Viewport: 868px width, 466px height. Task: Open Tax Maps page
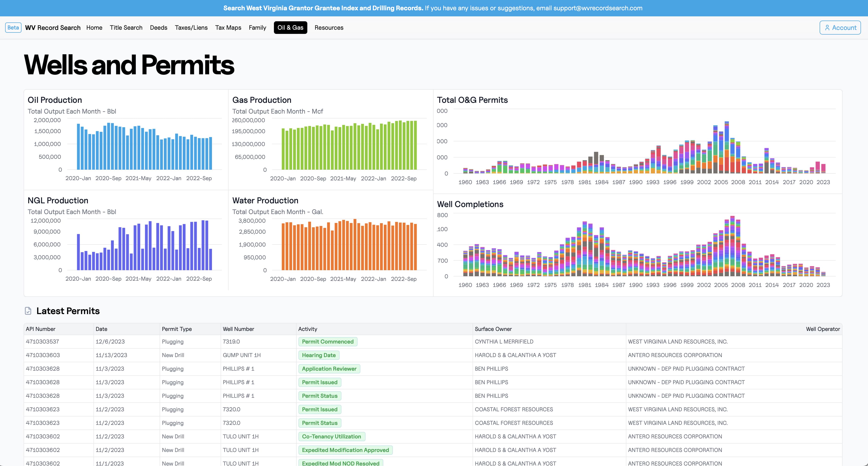228,28
